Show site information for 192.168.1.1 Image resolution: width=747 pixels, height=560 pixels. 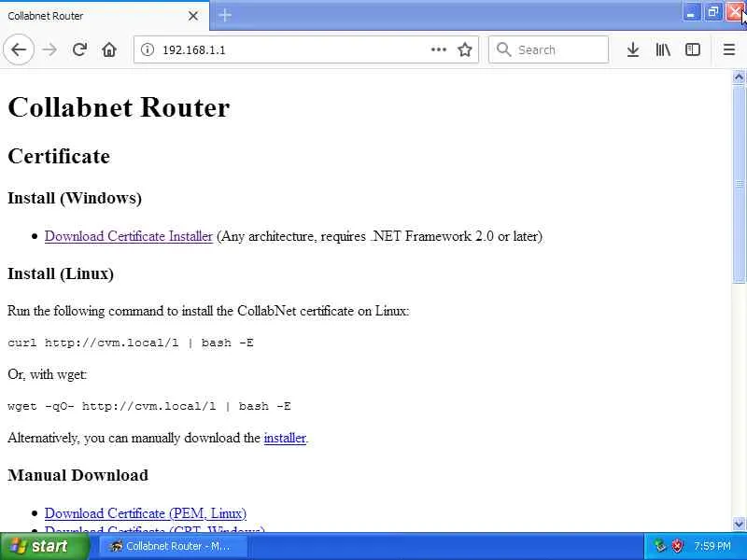pos(148,49)
